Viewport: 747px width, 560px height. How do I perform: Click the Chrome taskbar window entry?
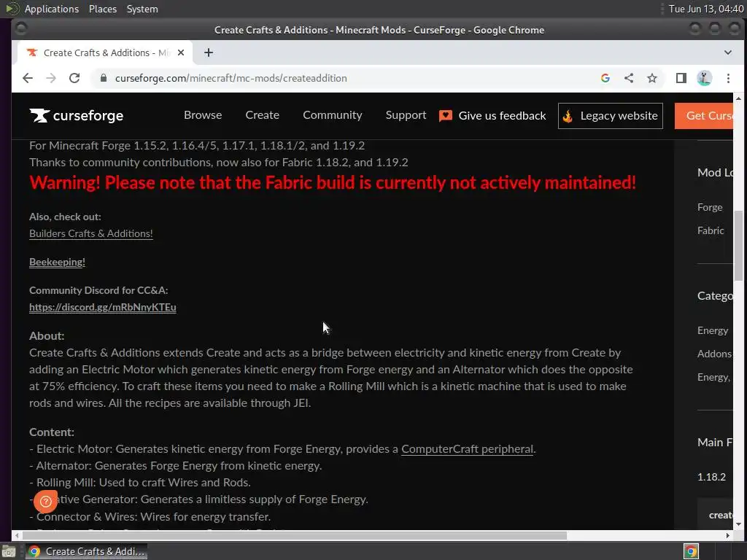86,551
